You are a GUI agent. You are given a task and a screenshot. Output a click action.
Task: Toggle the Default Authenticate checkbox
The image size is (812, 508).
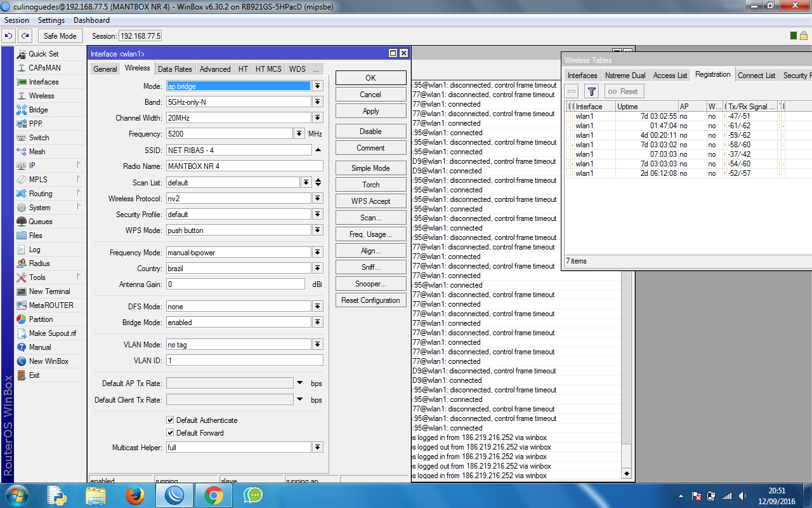(x=170, y=420)
